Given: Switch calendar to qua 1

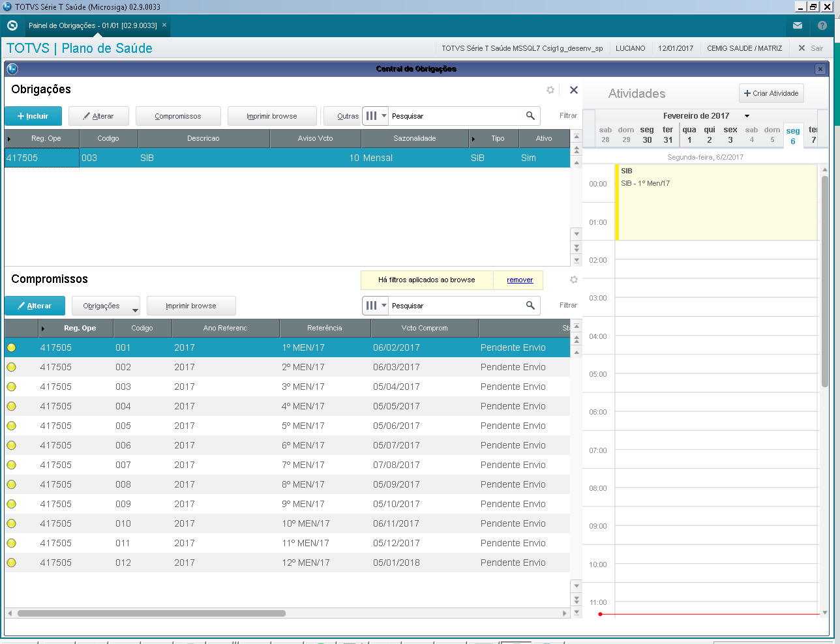Looking at the screenshot, I should tap(689, 134).
